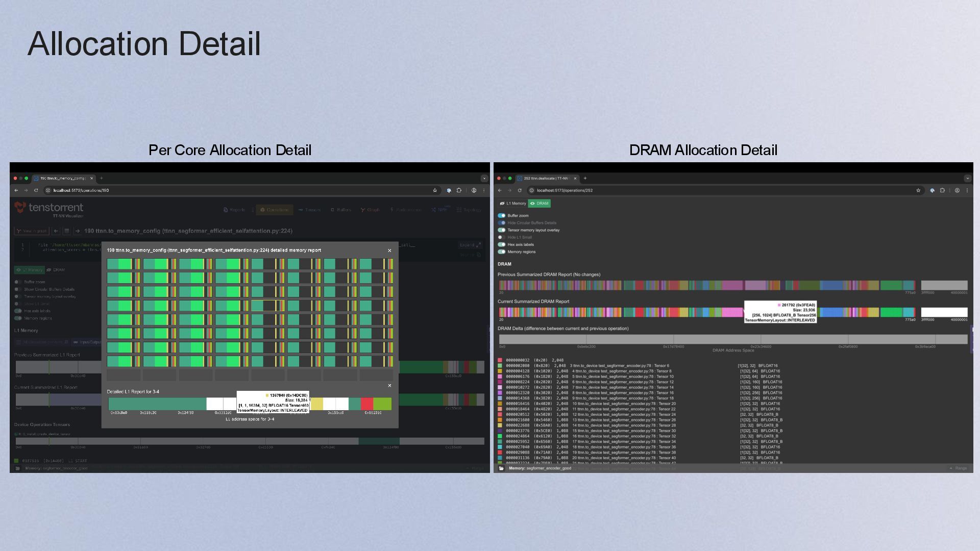
Task: Close the detailed memory report dialog
Action: pos(389,251)
